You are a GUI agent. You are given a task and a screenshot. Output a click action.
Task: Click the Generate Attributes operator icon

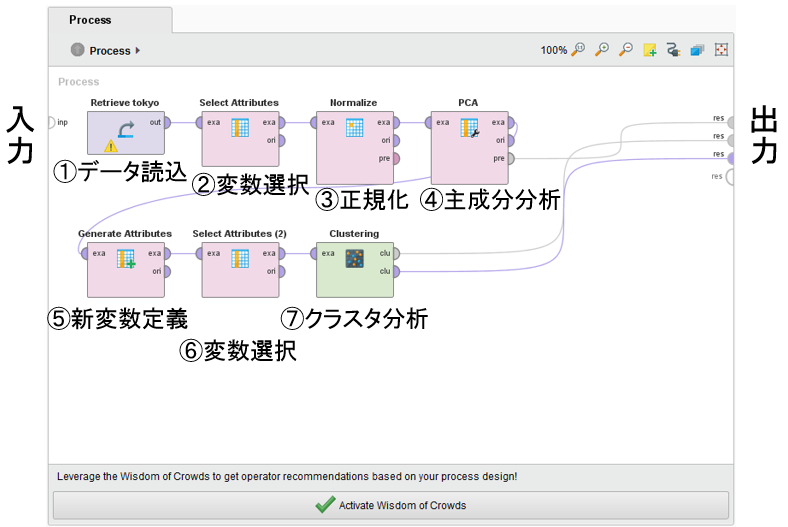[125, 259]
